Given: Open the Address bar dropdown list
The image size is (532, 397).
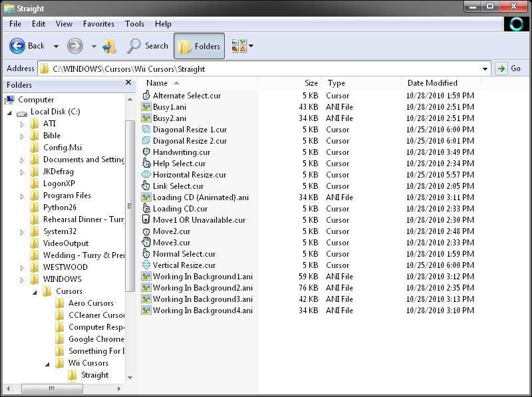Looking at the screenshot, I should (x=485, y=68).
